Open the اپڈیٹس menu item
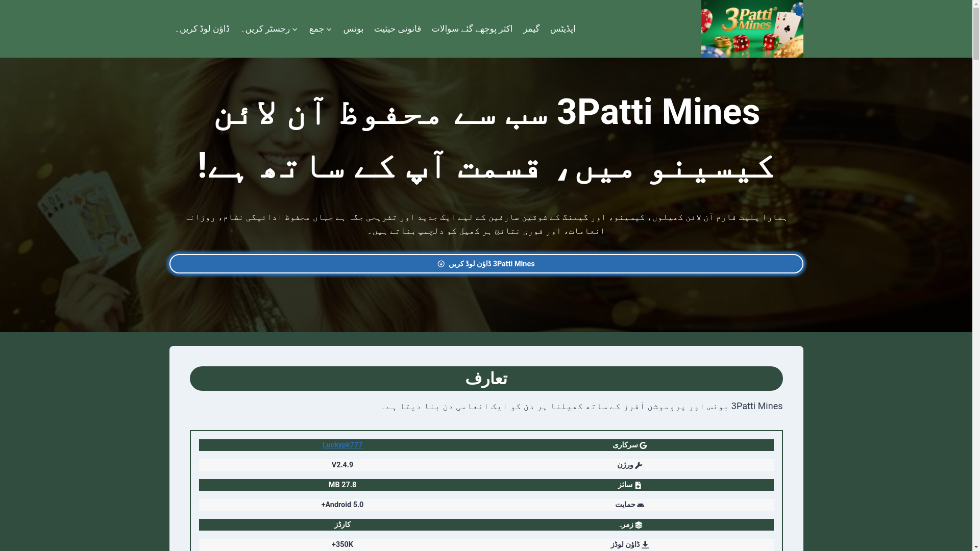980x551 pixels. (x=562, y=29)
